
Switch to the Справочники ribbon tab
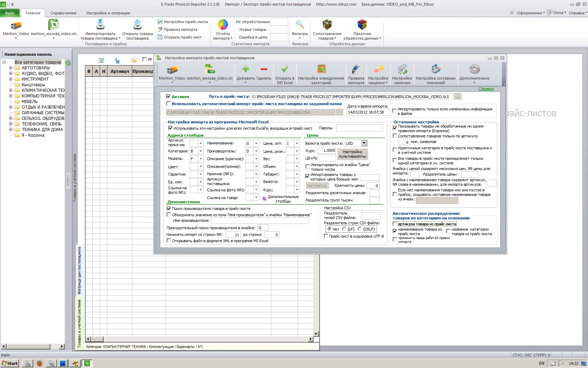coord(63,13)
